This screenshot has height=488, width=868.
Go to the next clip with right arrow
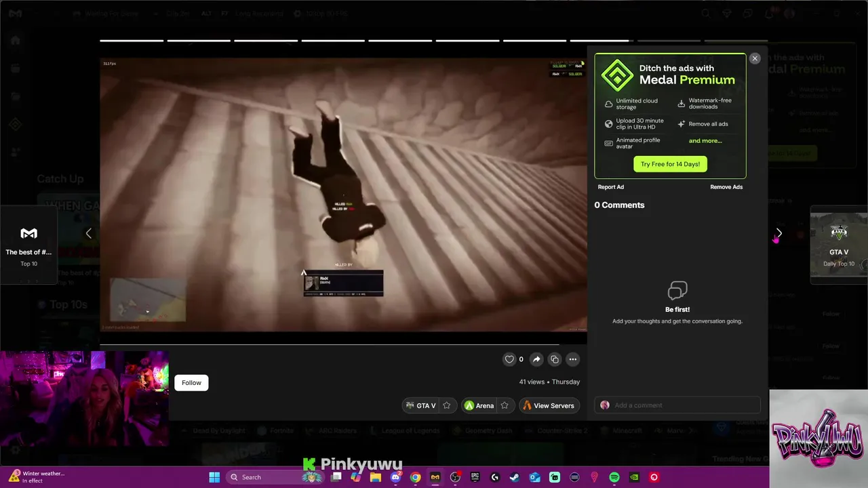[779, 233]
